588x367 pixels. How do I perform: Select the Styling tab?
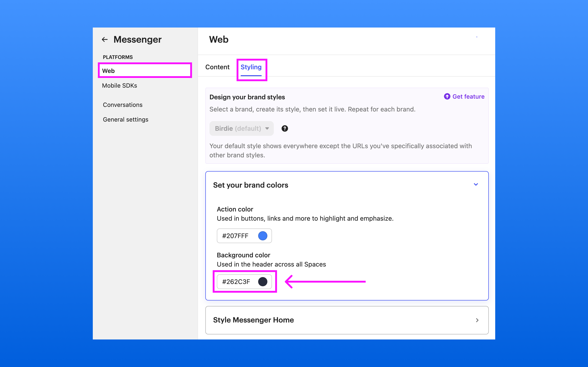coord(251,67)
